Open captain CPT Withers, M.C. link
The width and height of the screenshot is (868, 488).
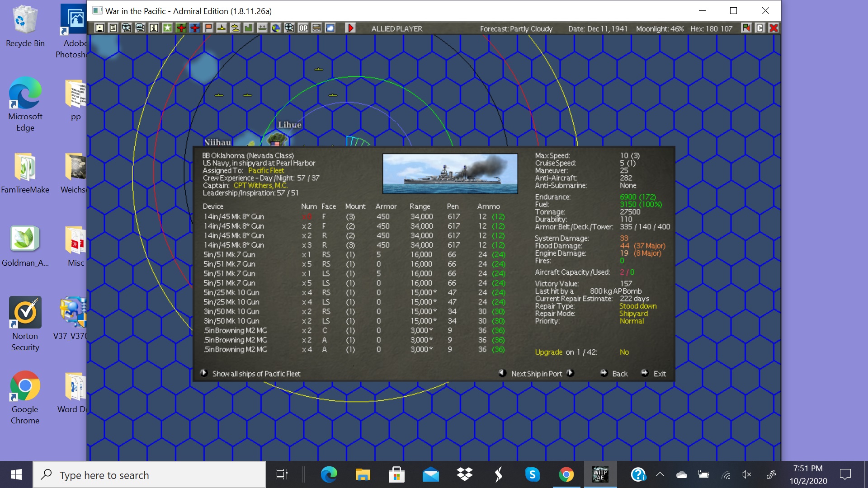point(260,186)
